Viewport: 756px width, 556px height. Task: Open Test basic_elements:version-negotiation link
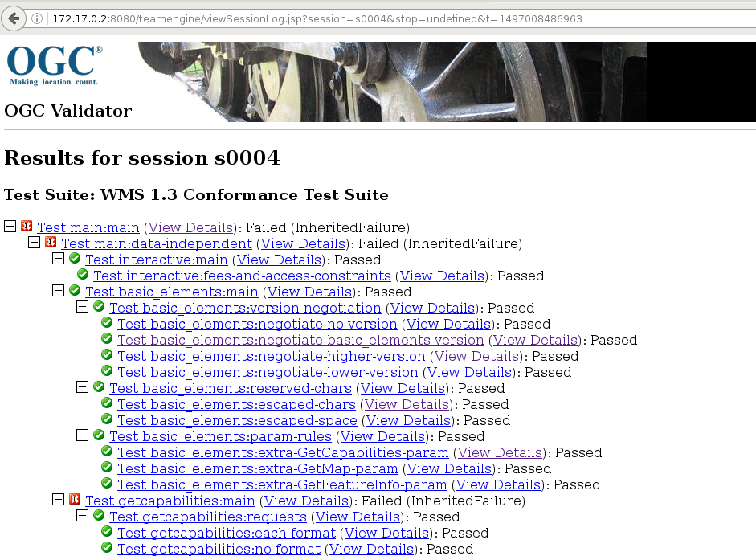coord(245,309)
